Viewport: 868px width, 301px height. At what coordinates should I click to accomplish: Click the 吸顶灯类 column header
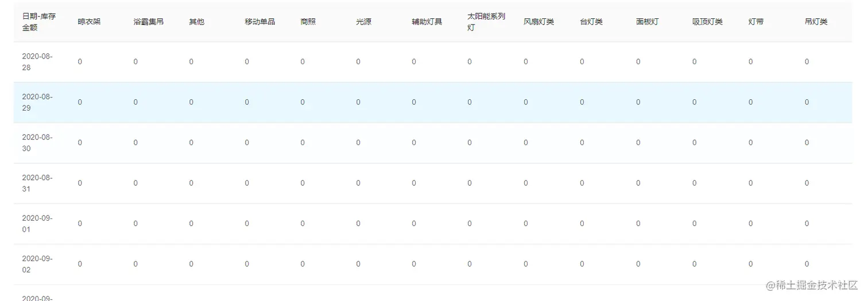707,22
